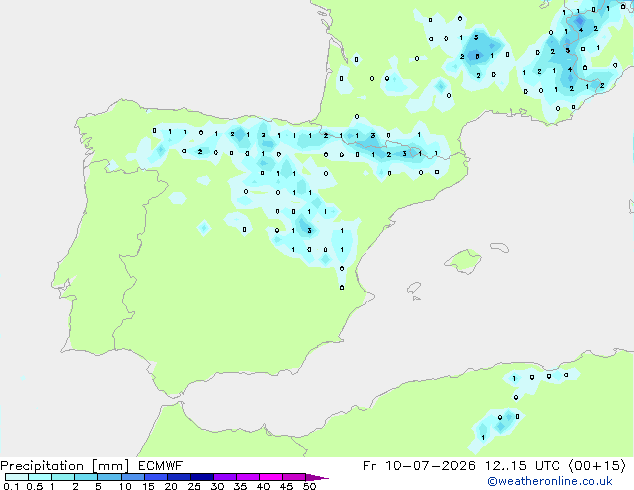The width and height of the screenshot is (634, 490).
Task: Click the legend value "40"
Action: tap(263, 486)
